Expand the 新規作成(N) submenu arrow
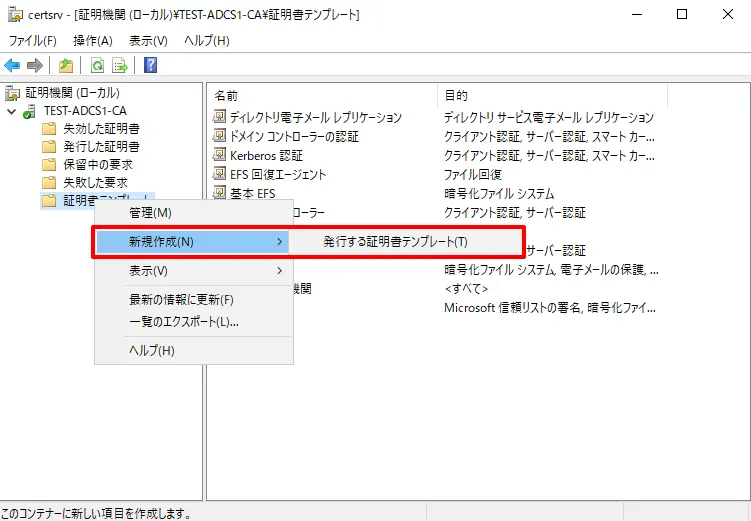The image size is (751, 521). 280,242
